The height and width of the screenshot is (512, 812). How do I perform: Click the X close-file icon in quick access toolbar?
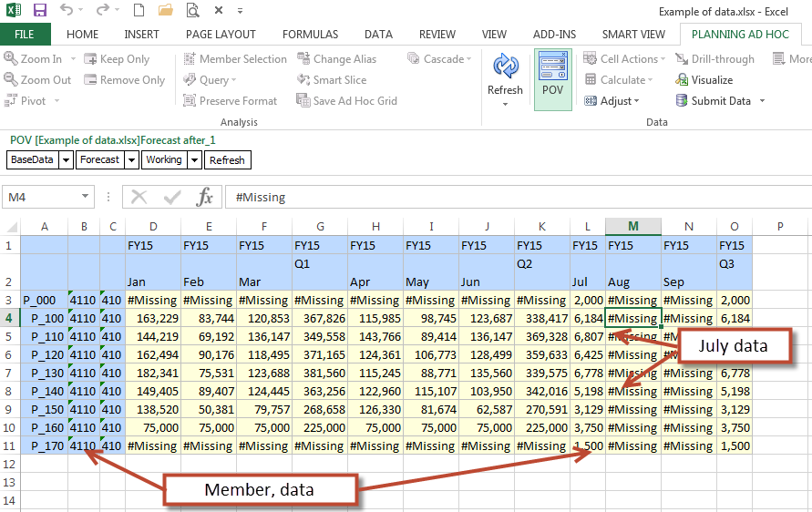click(219, 10)
